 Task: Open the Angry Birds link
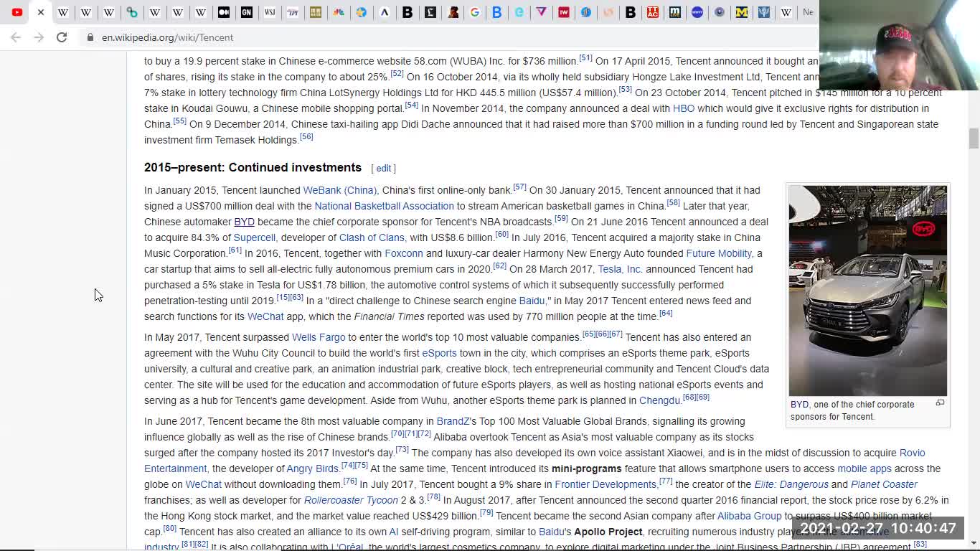click(x=312, y=468)
